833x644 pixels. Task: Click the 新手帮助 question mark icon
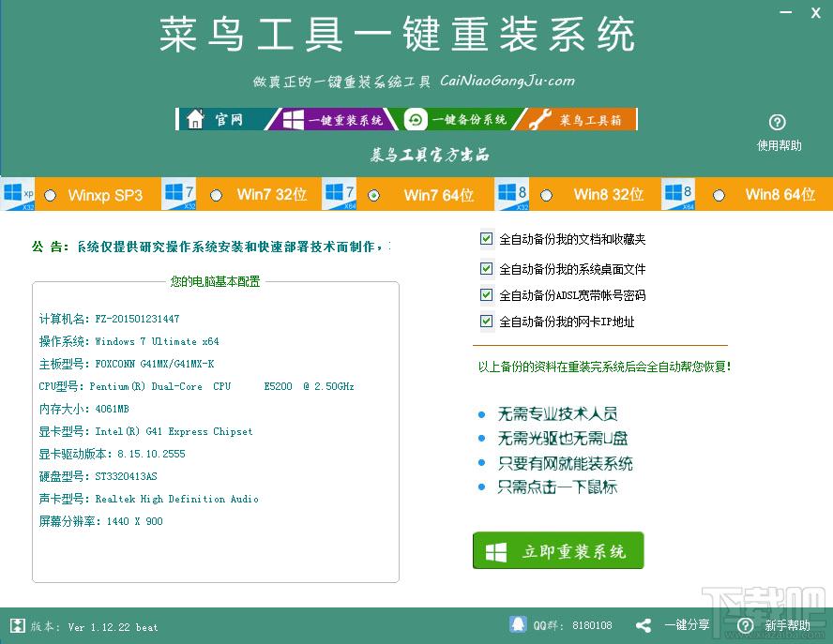pyautogui.click(x=746, y=625)
